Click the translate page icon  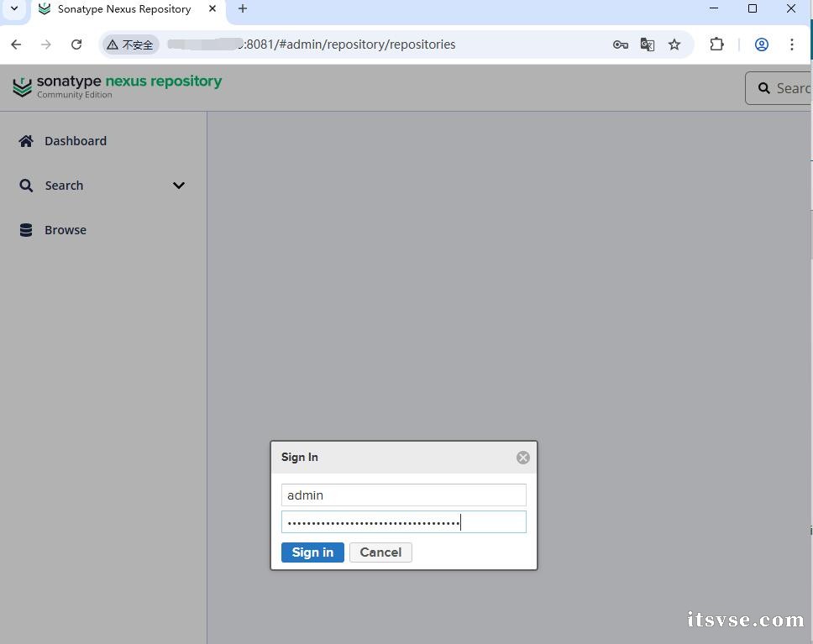click(647, 45)
